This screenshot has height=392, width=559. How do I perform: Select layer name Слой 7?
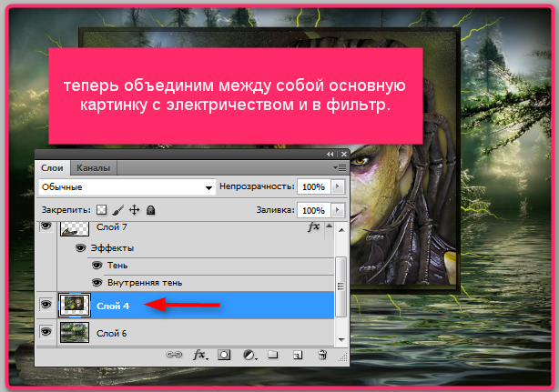pyautogui.click(x=112, y=226)
